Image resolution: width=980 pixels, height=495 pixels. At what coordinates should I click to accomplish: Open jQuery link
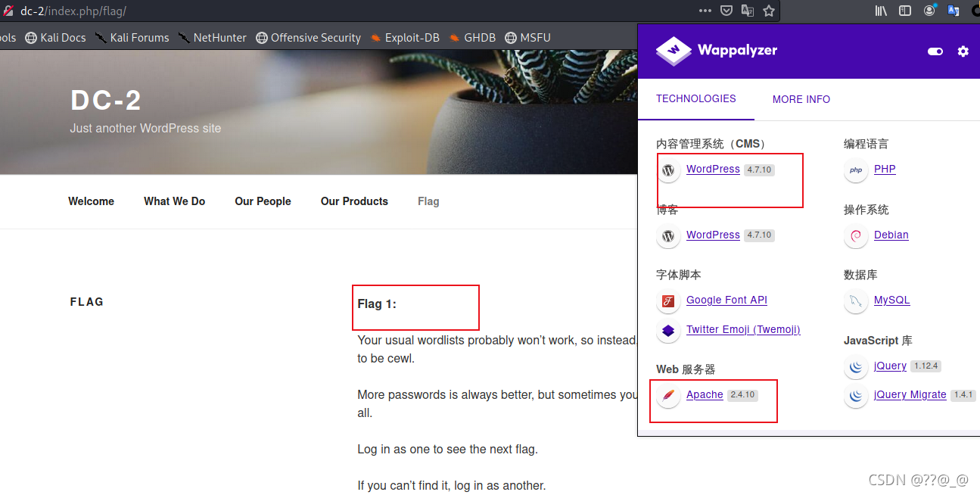tap(890, 366)
